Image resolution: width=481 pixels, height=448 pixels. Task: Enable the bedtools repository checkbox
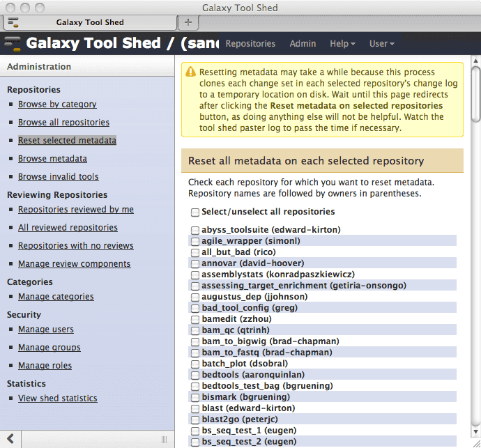click(196, 375)
